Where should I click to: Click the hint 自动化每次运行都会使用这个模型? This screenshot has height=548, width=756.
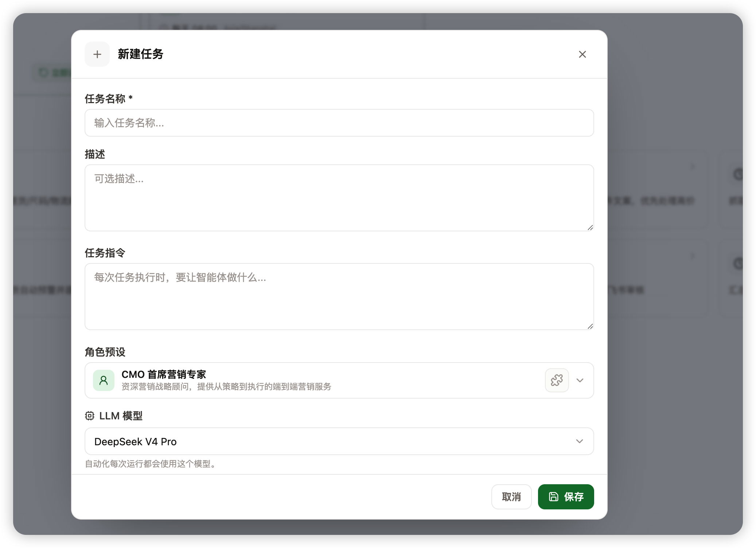pos(151,464)
